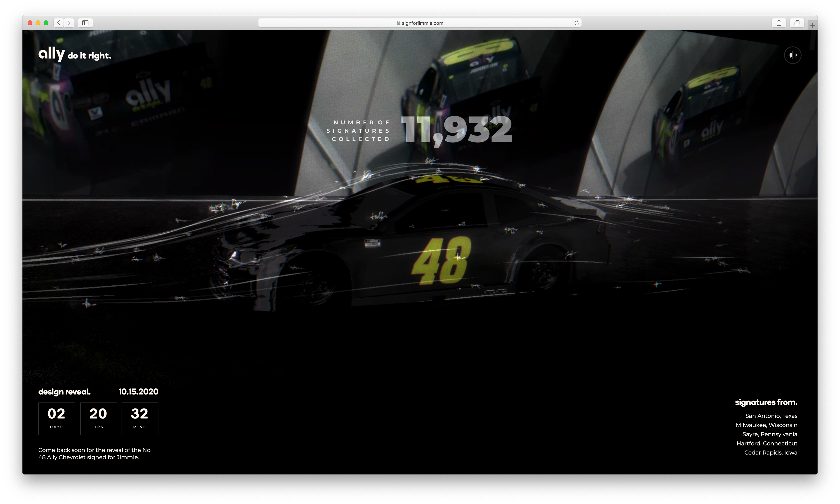840x504 pixels.
Task: Reload the page with the refresh icon
Action: click(576, 23)
